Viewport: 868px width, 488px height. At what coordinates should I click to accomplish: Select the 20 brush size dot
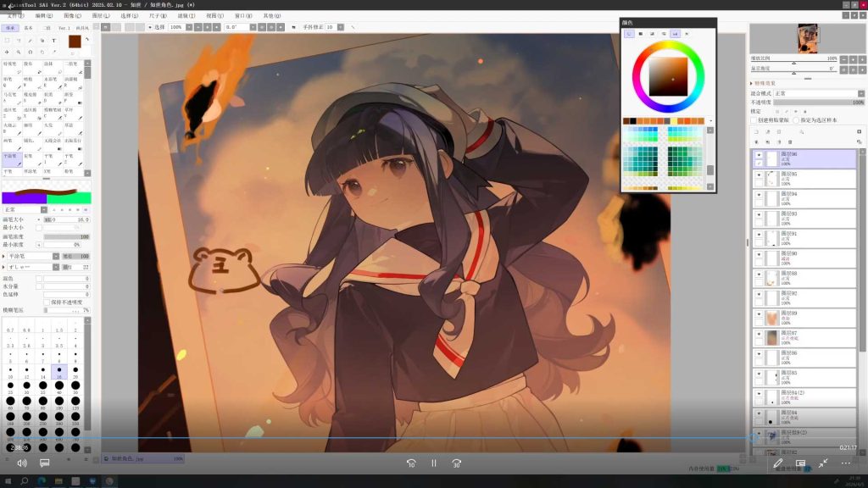(75, 371)
